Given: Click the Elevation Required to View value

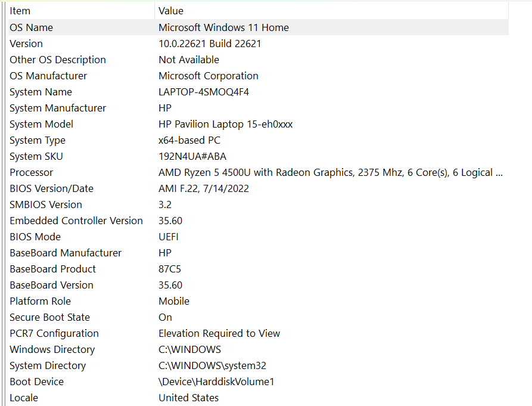Looking at the screenshot, I should (219, 333).
